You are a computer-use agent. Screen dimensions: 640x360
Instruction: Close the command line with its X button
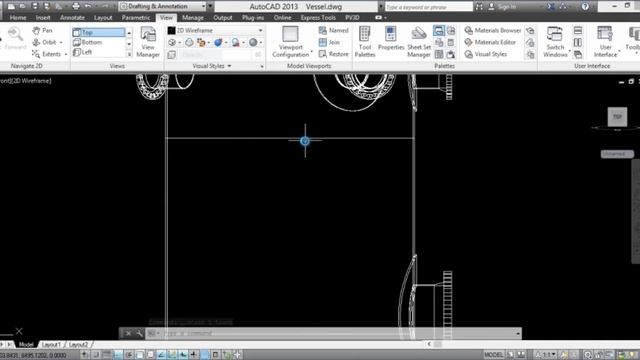pos(128,333)
